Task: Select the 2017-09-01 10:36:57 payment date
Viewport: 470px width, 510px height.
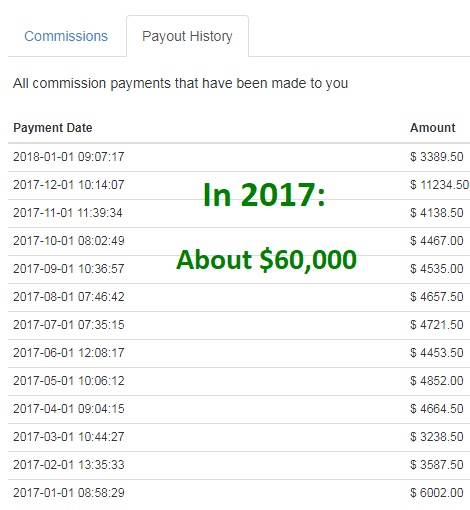Action: (x=69, y=269)
